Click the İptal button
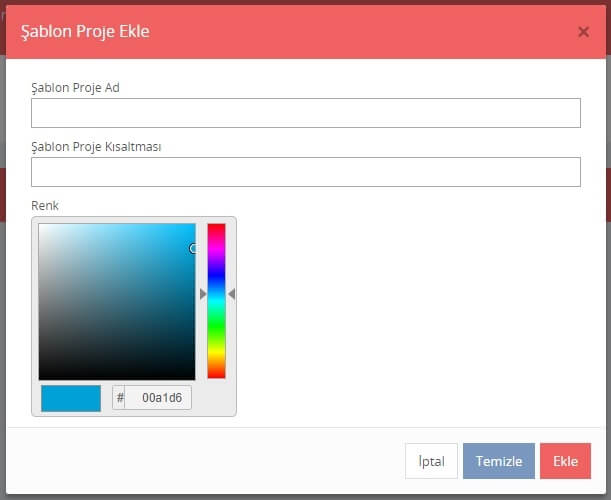611x500 pixels. tap(431, 461)
